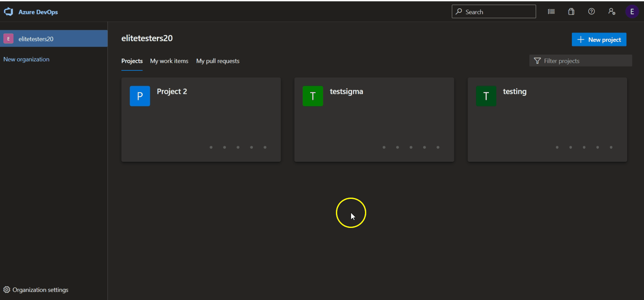This screenshot has height=300, width=644.
Task: Open the Marketplace shopping bag icon
Action: coord(571,12)
